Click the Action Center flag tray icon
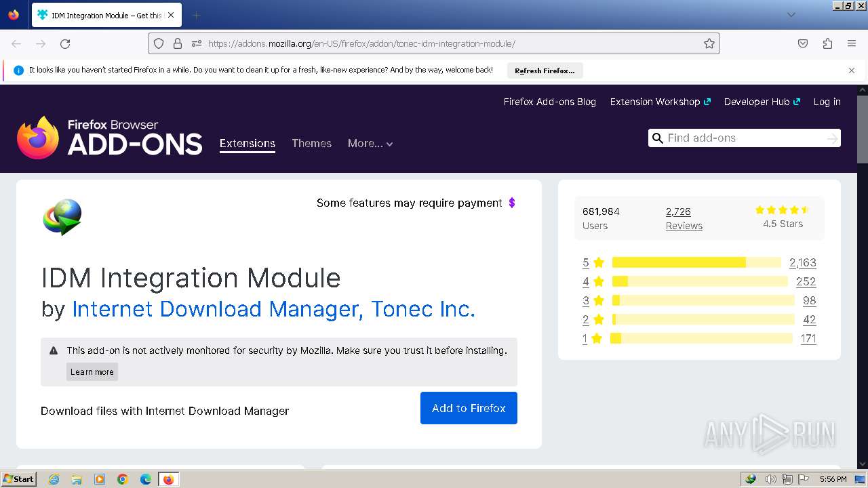868x488 pixels. pyautogui.click(x=804, y=479)
